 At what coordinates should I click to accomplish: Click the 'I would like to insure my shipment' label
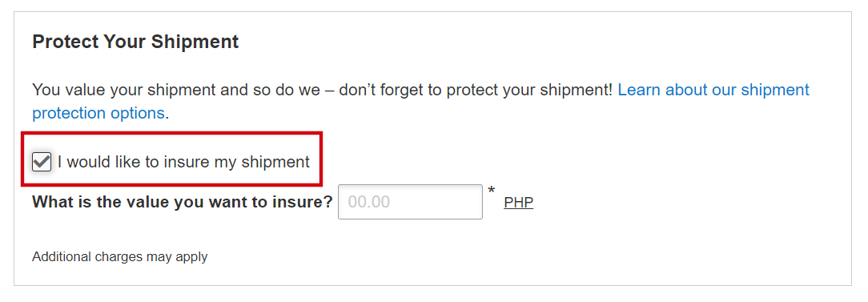click(183, 162)
